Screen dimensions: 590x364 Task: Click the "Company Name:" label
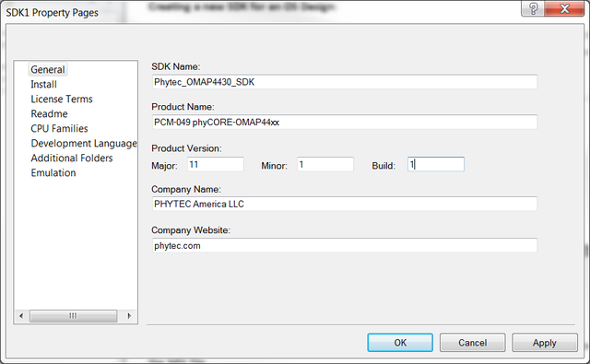(x=186, y=189)
